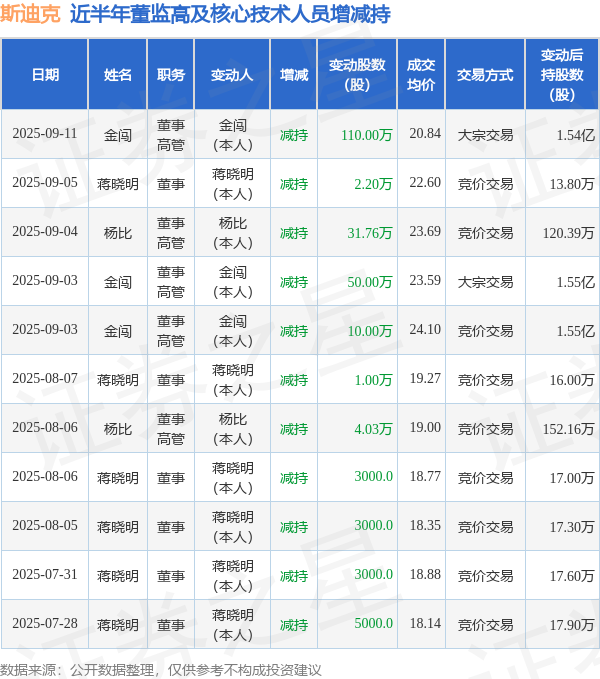
Task: Select average price 18.77
Action: tap(425, 476)
